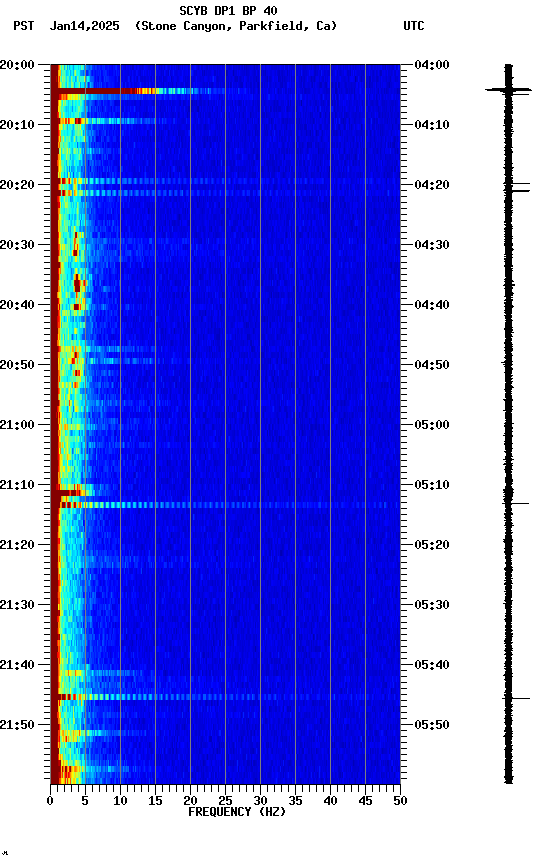Click the broadband streak near 21:13
552x864 pixels.
pos(225,505)
